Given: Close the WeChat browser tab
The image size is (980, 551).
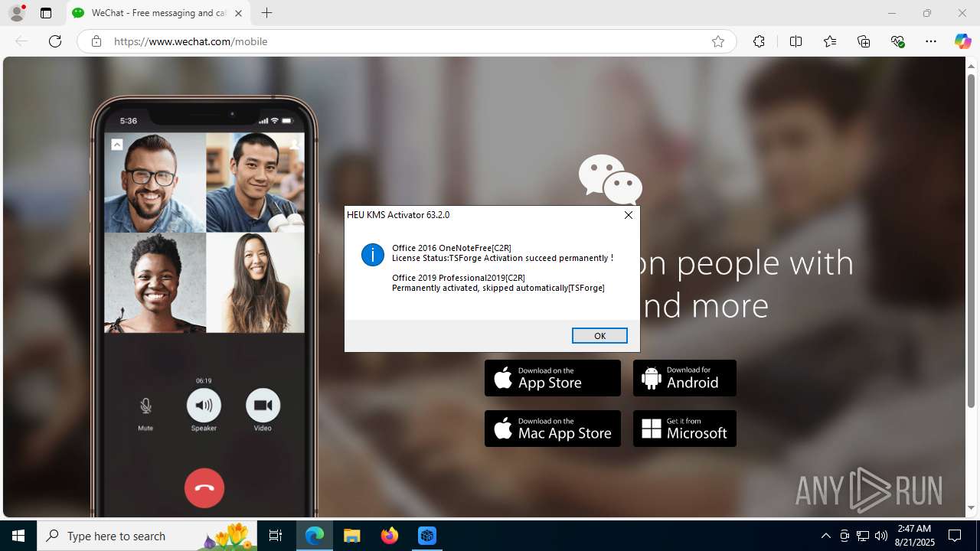Looking at the screenshot, I should pyautogui.click(x=238, y=13).
